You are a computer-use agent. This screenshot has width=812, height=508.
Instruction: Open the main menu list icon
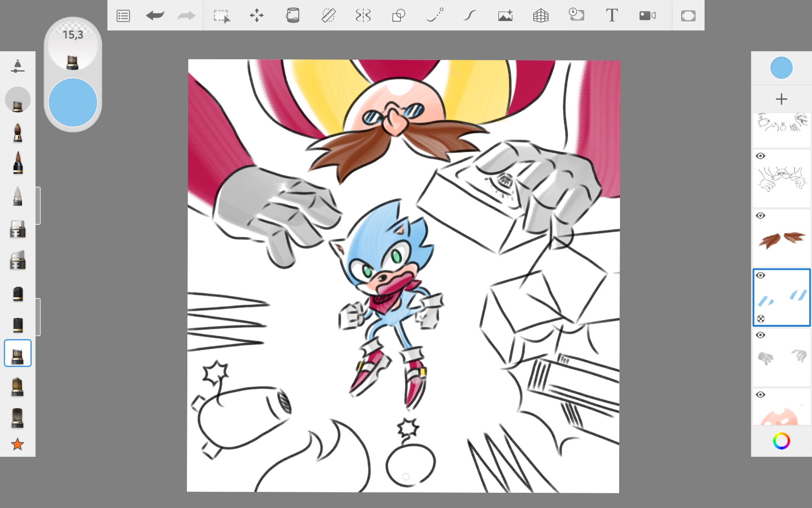click(123, 16)
